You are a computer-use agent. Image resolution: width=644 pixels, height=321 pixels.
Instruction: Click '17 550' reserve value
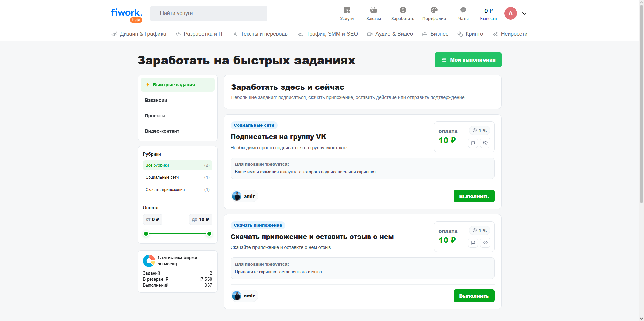tap(205, 279)
